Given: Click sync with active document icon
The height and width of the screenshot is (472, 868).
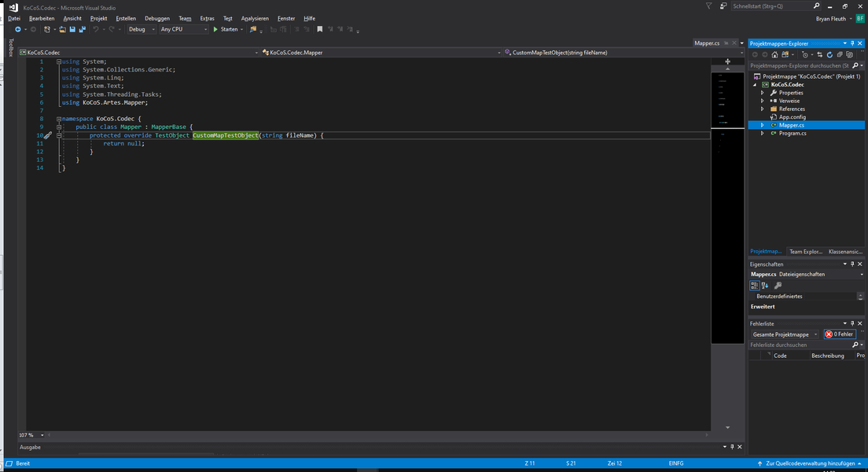Looking at the screenshot, I should 820,55.
